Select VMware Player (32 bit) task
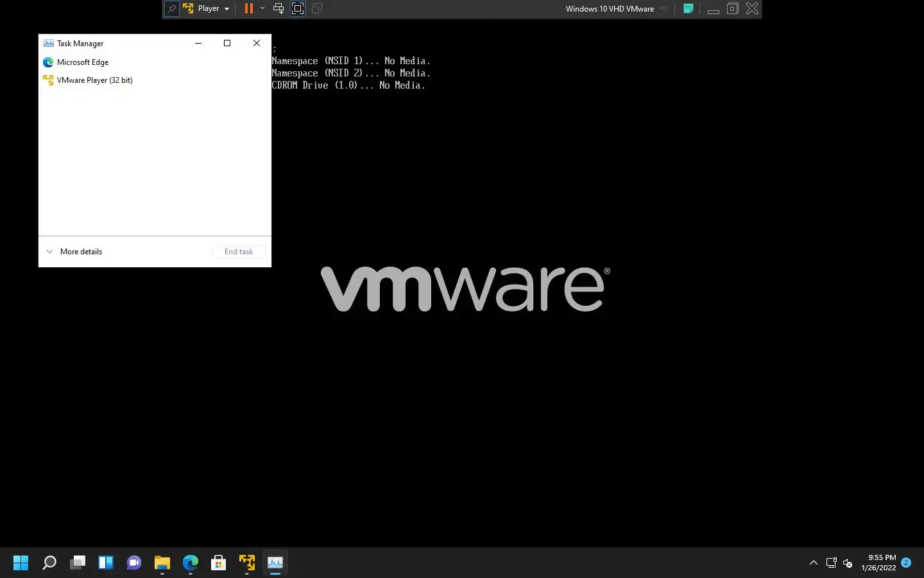 155,80
